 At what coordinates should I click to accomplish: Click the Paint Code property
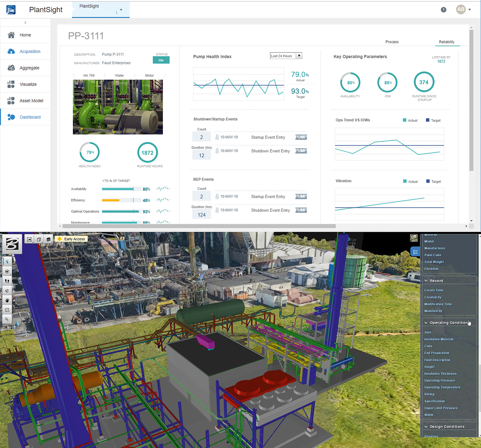pos(433,255)
